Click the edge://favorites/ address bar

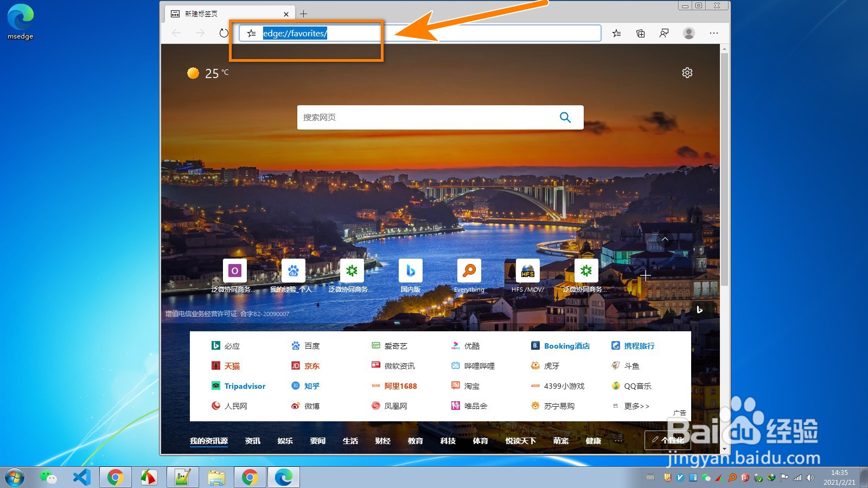[x=420, y=33]
